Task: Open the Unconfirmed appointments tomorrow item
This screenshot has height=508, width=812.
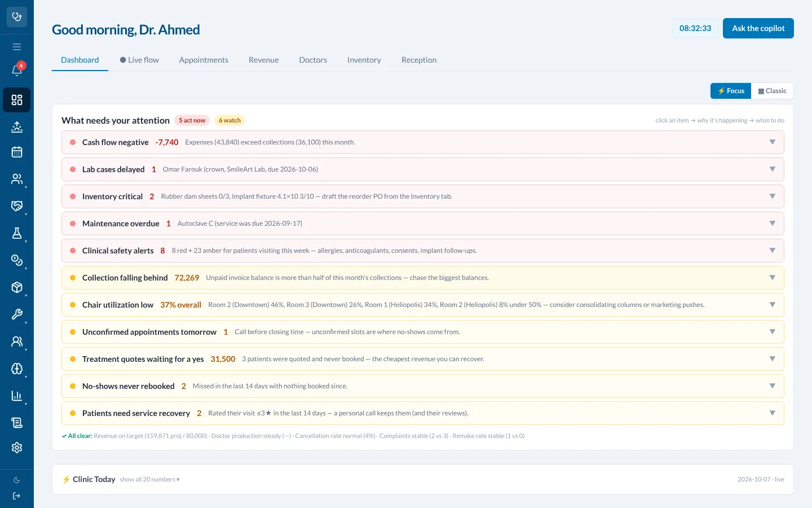Action: (x=423, y=332)
